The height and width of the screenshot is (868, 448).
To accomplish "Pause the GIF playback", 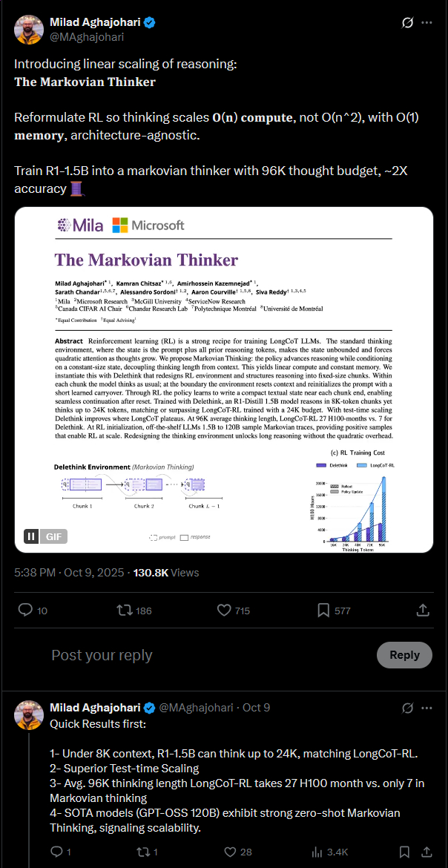I will [32, 536].
